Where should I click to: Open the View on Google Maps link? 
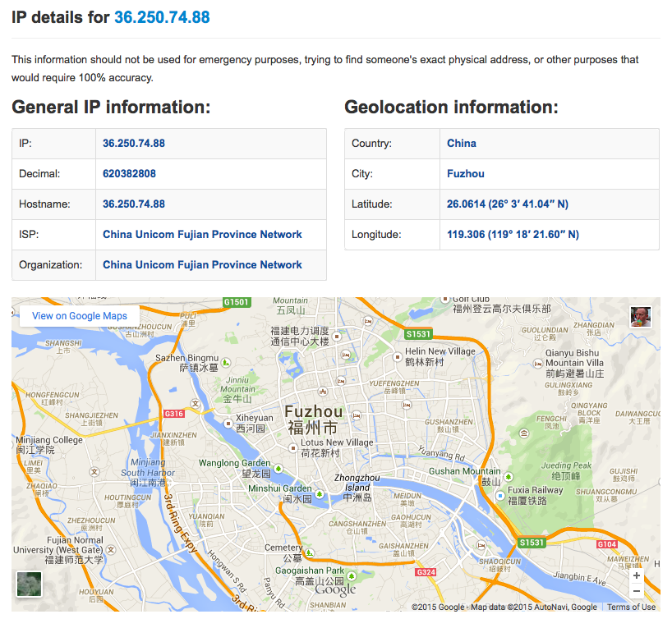click(80, 316)
